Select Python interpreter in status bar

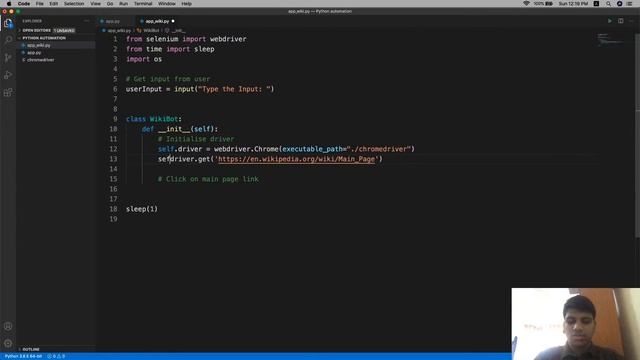pos(23,356)
